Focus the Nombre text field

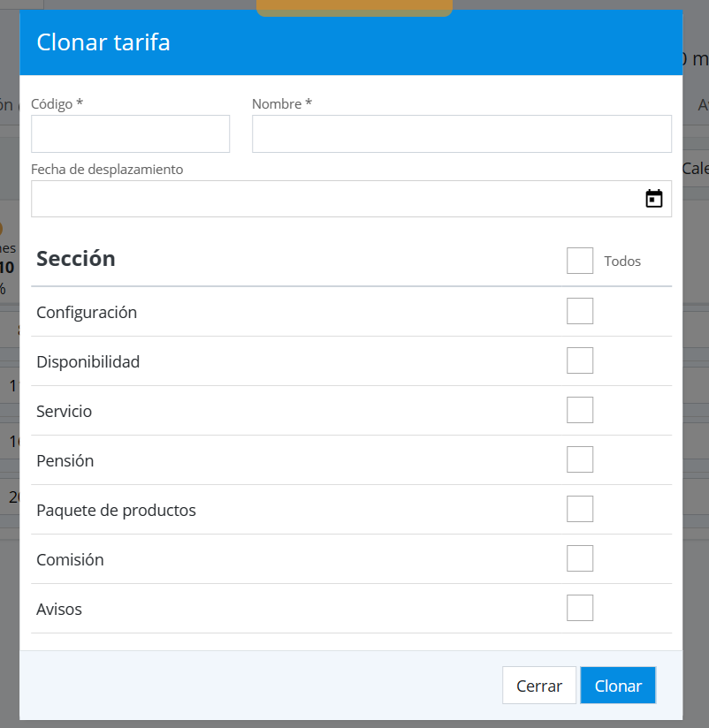(461, 134)
